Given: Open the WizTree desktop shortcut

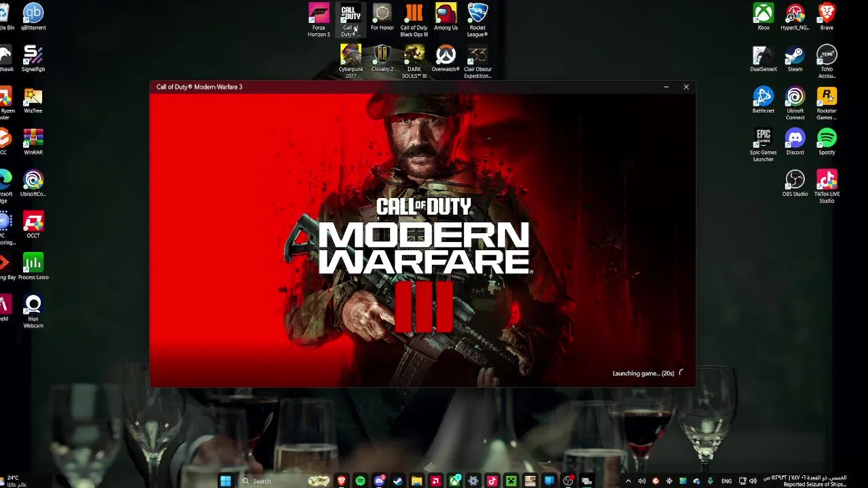Looking at the screenshot, I should (x=33, y=100).
